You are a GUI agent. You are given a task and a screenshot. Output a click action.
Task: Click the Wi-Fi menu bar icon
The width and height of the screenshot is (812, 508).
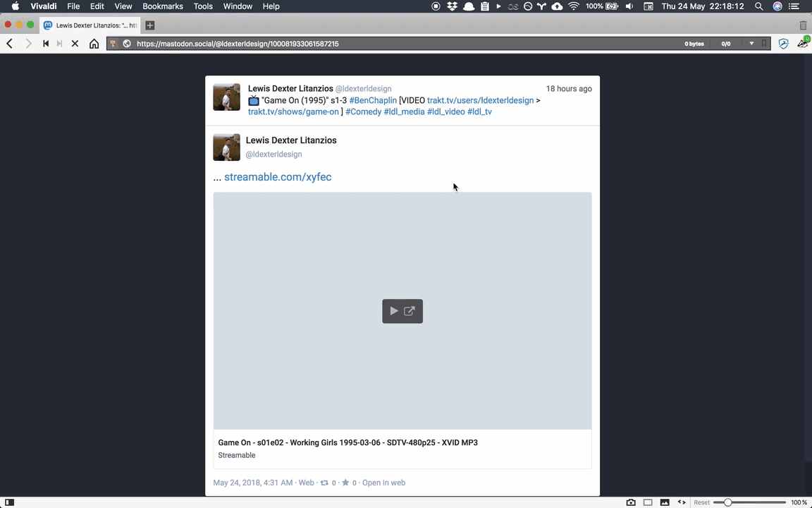tap(573, 6)
